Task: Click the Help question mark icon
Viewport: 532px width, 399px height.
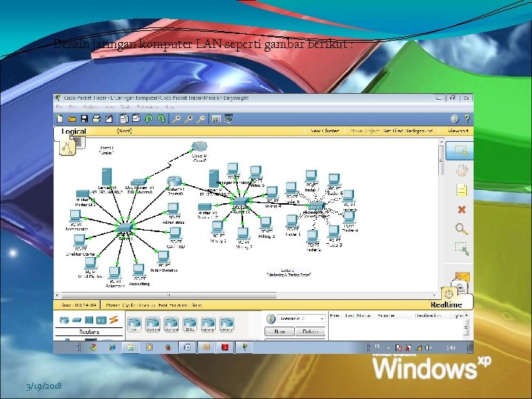Action: coord(467,118)
